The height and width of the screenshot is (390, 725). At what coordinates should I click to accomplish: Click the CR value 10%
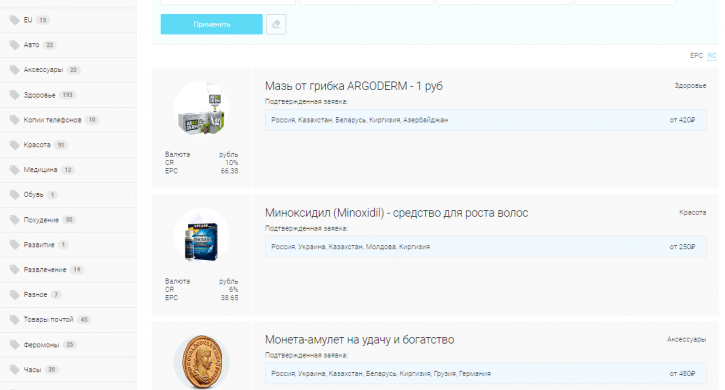tap(232, 163)
